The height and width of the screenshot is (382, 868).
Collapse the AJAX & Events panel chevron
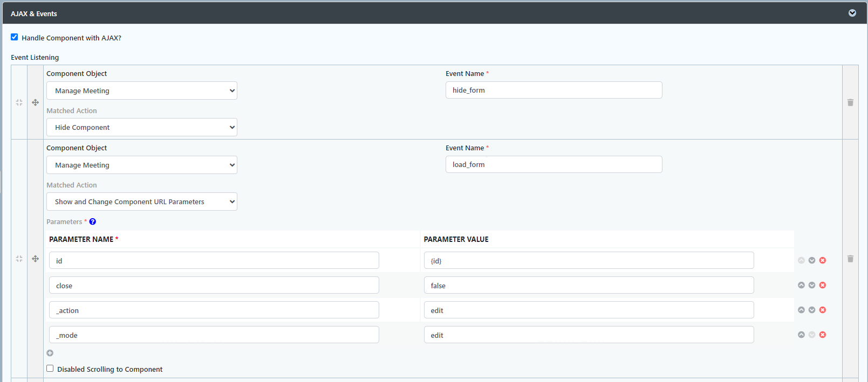852,13
